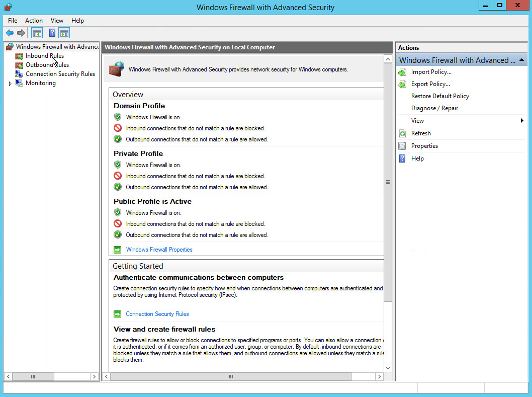The image size is (532, 397).
Task: Open Connection Security Rules tree node
Action: (x=60, y=74)
